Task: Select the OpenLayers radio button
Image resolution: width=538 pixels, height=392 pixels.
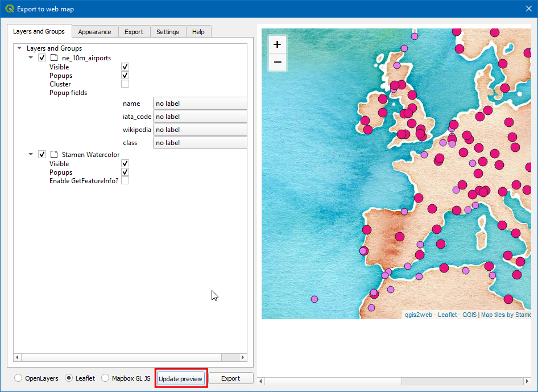Action: pyautogui.click(x=19, y=378)
